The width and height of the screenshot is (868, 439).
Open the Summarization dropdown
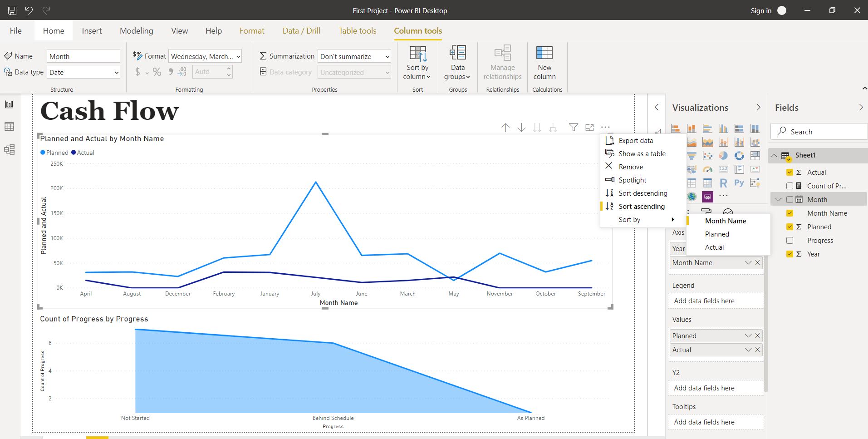[354, 56]
